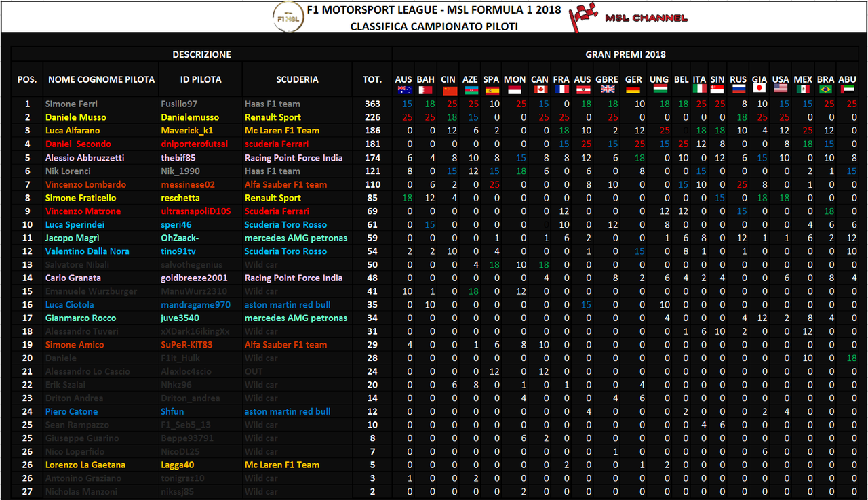Image resolution: width=868 pixels, height=500 pixels.
Task: Select driver name Simone Fraticello
Action: click(81, 198)
